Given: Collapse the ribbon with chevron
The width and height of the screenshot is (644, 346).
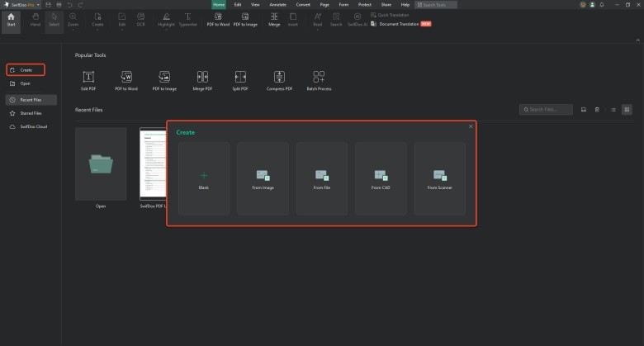Looking at the screenshot, I should tap(638, 40).
